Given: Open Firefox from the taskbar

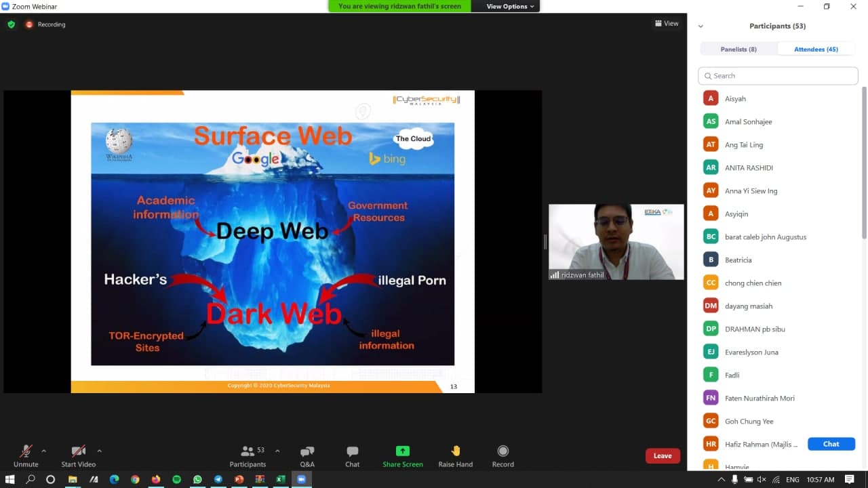Looking at the screenshot, I should pos(156,479).
